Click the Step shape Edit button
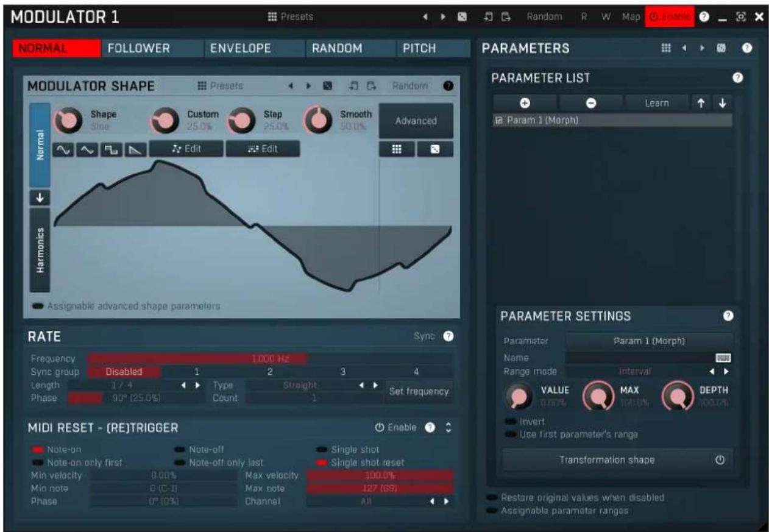The image size is (769, 532). (x=263, y=149)
